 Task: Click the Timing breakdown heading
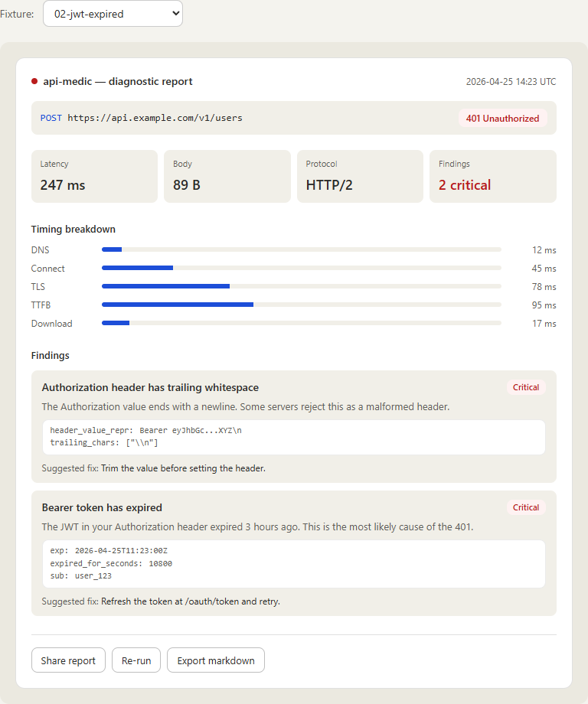73,229
